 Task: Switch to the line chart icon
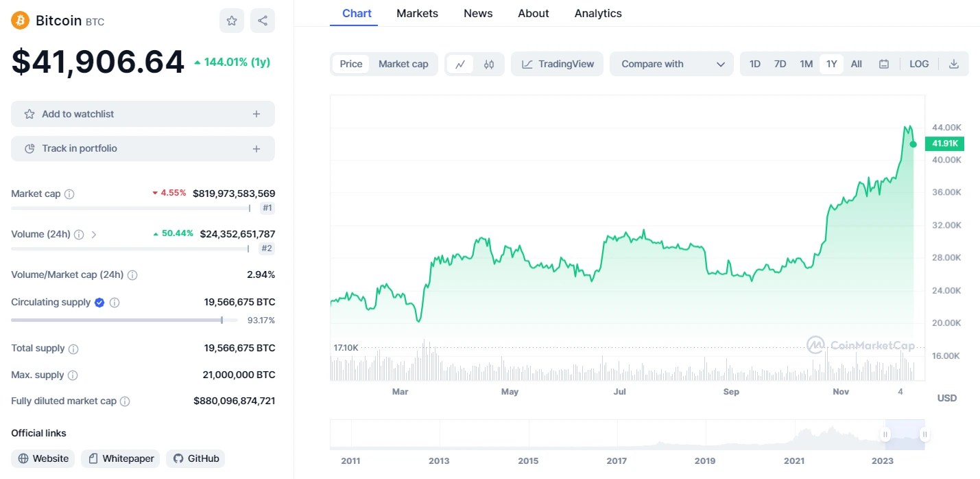[460, 63]
